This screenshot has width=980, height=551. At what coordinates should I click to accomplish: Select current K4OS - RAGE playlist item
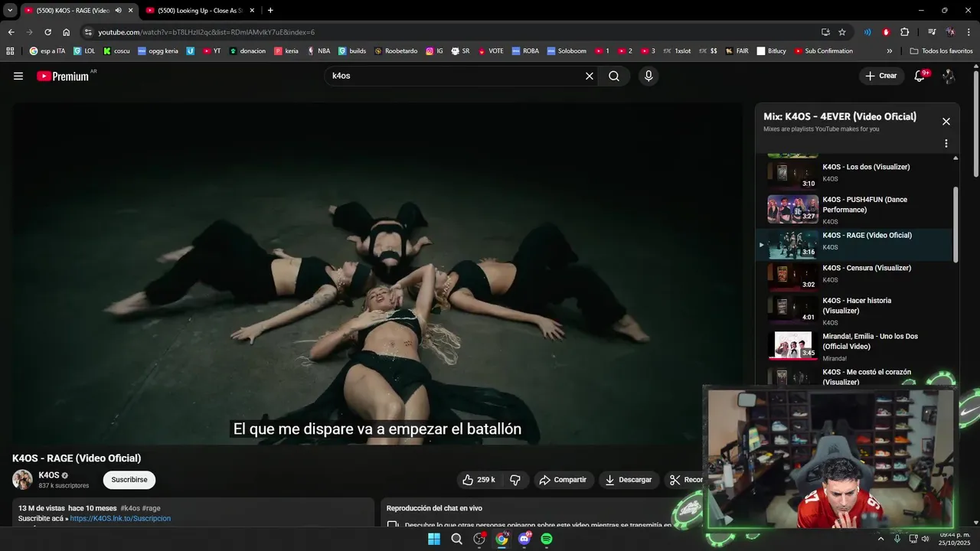855,243
